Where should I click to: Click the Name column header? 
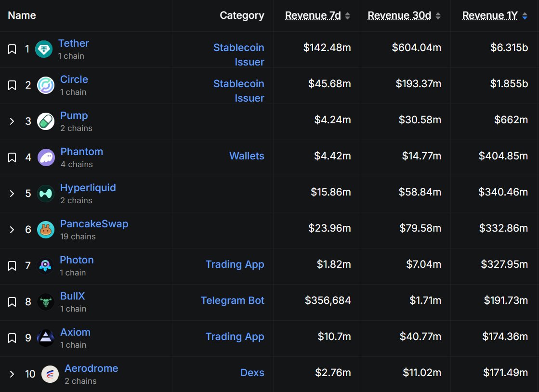[x=22, y=15]
